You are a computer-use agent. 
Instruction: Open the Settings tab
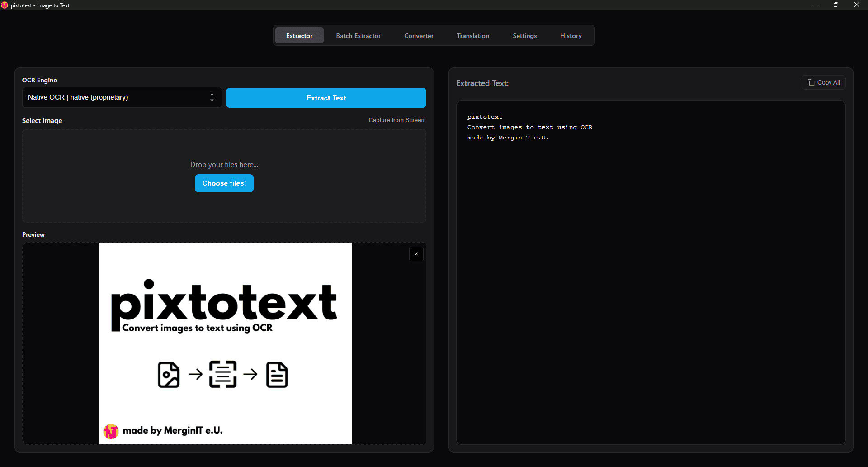524,35
